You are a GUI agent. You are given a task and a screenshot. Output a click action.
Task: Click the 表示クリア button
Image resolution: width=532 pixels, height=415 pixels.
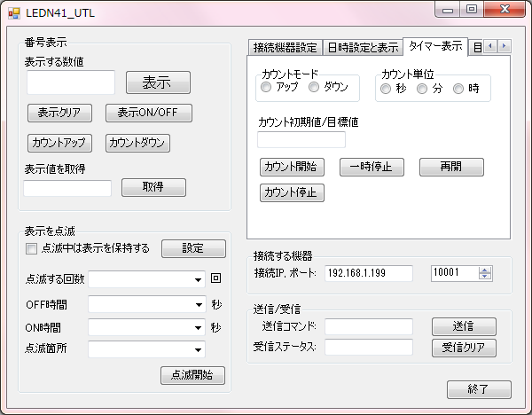59,113
